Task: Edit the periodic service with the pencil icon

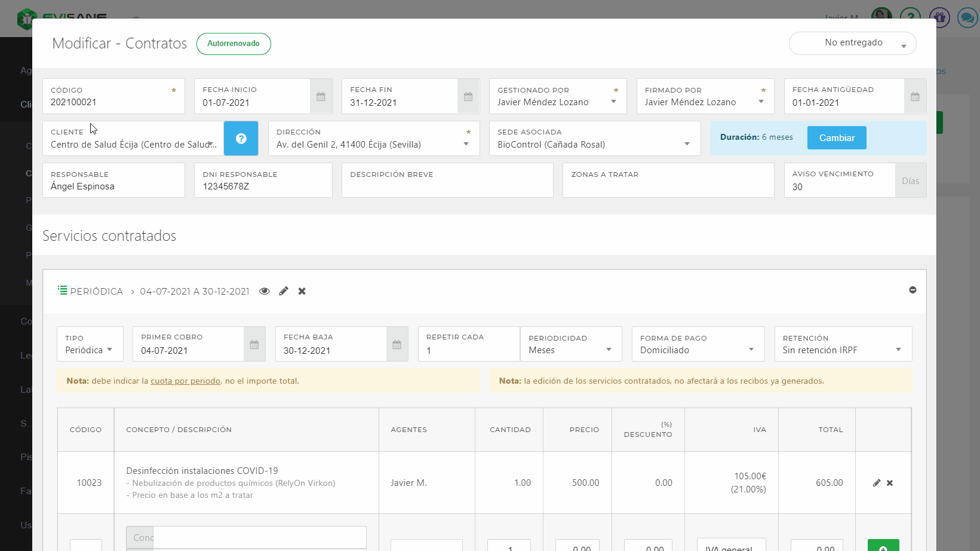Action: [x=284, y=291]
